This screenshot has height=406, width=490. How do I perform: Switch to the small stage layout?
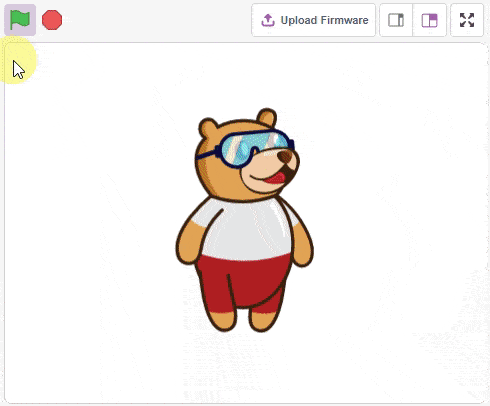pos(396,20)
